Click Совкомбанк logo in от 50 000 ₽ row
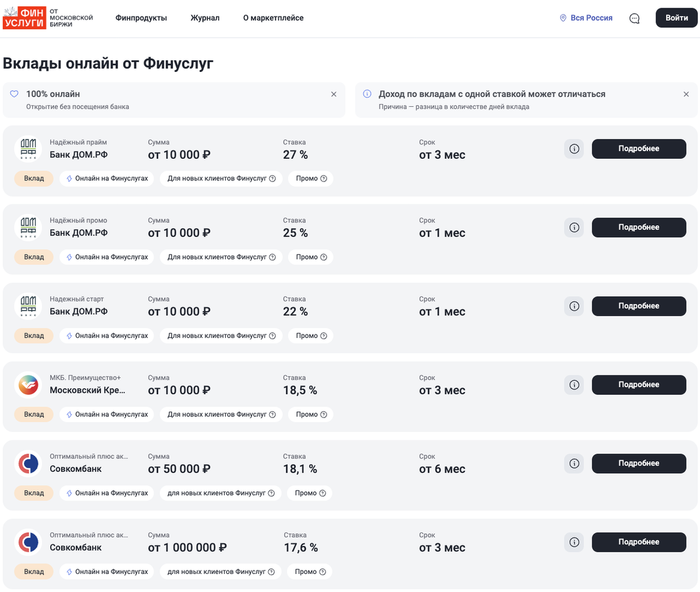Screen dimensions: 700x592 pos(28,464)
